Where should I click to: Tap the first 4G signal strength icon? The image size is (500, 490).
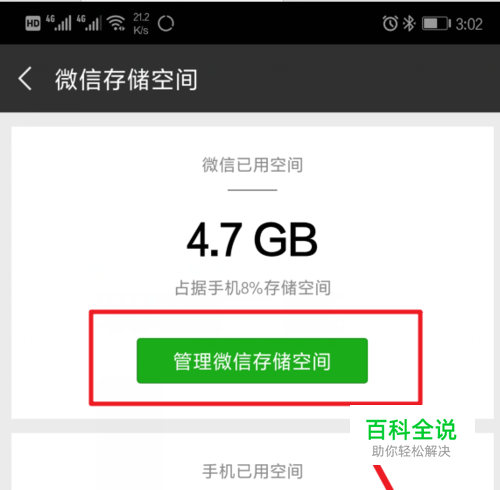click(59, 23)
